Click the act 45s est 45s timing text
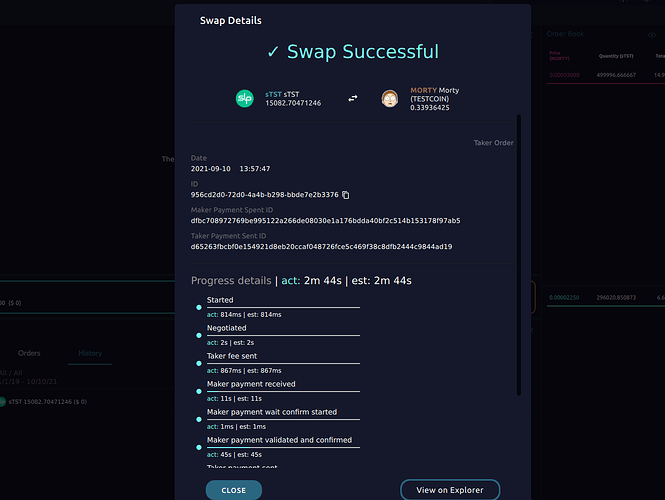Image resolution: width=665 pixels, height=500 pixels. (x=234, y=455)
